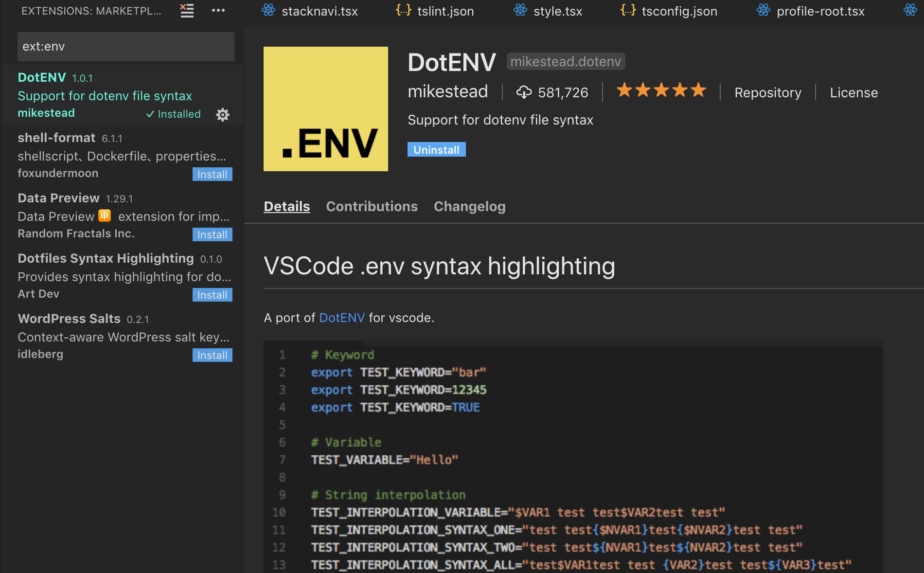The height and width of the screenshot is (573, 924).
Task: Clear extensions search results icon
Action: [187, 10]
